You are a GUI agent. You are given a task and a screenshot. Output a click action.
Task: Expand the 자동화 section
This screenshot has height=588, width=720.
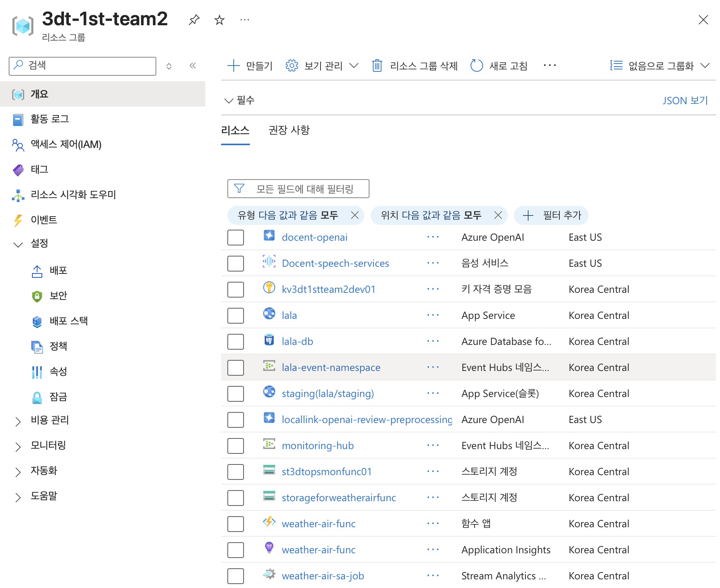point(18,472)
